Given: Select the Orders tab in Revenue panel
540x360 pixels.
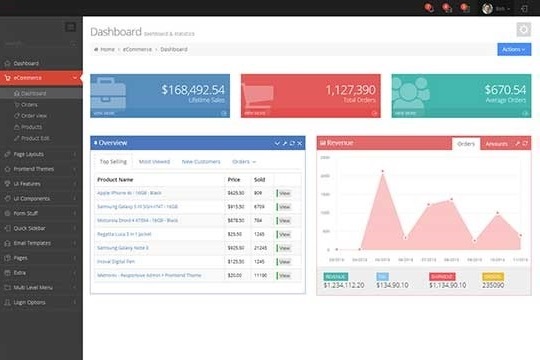Looking at the screenshot, I should [x=466, y=144].
